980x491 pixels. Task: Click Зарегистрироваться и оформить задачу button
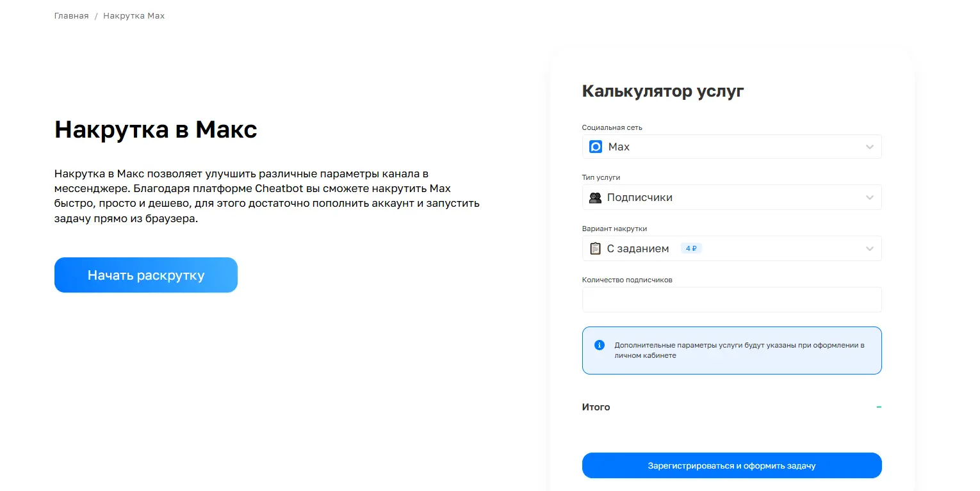pyautogui.click(x=731, y=465)
